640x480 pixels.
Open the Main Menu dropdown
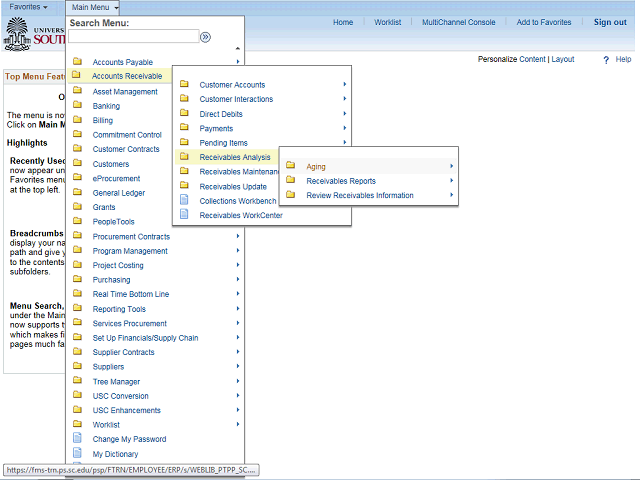tap(95, 7)
